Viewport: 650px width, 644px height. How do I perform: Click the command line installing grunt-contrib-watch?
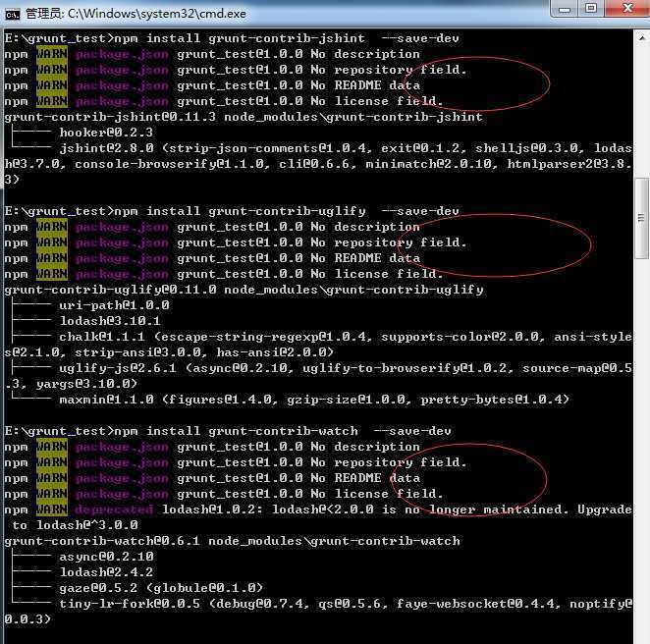[228, 431]
